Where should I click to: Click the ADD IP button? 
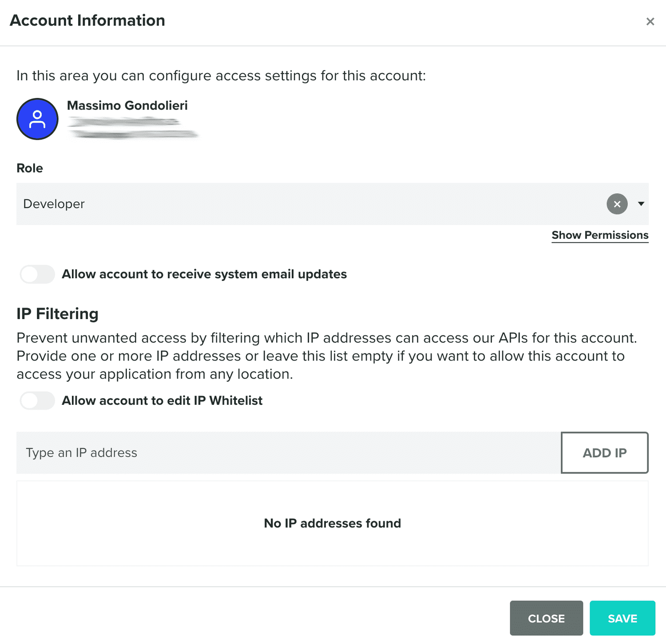pos(604,453)
